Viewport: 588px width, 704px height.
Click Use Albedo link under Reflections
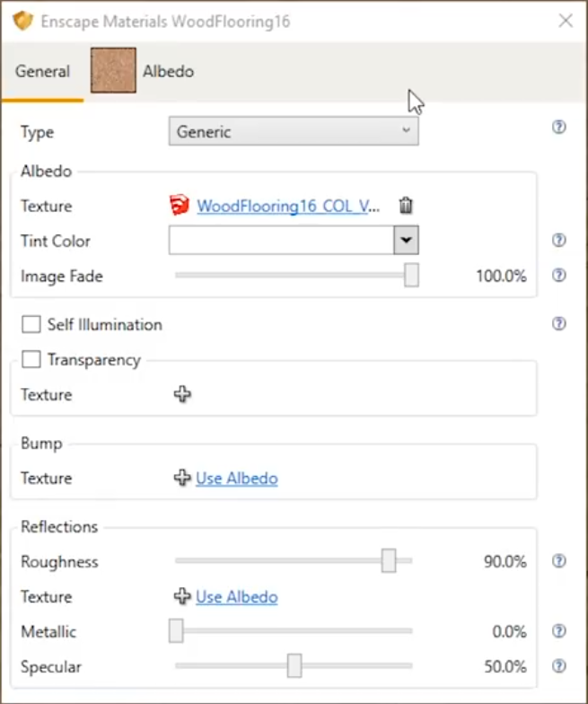click(237, 597)
